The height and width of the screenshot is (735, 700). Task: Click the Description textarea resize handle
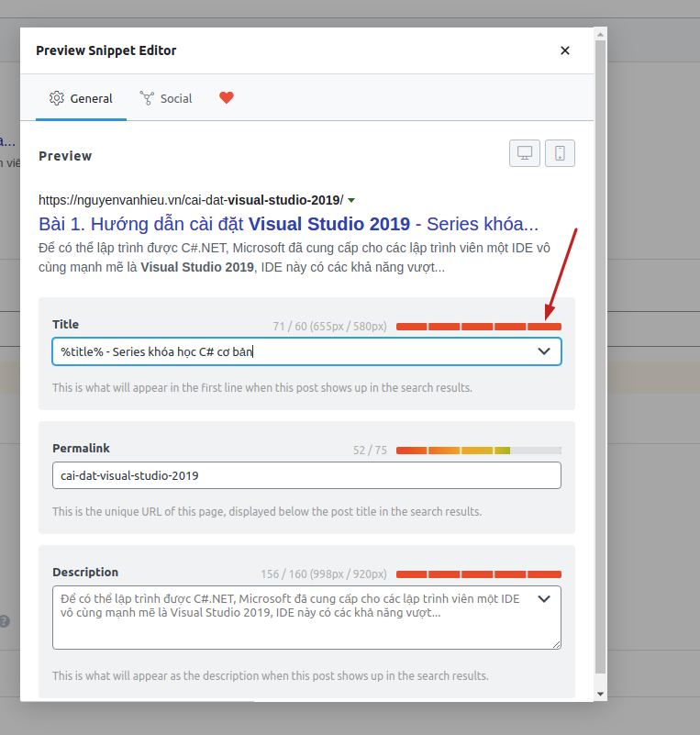pos(556,644)
